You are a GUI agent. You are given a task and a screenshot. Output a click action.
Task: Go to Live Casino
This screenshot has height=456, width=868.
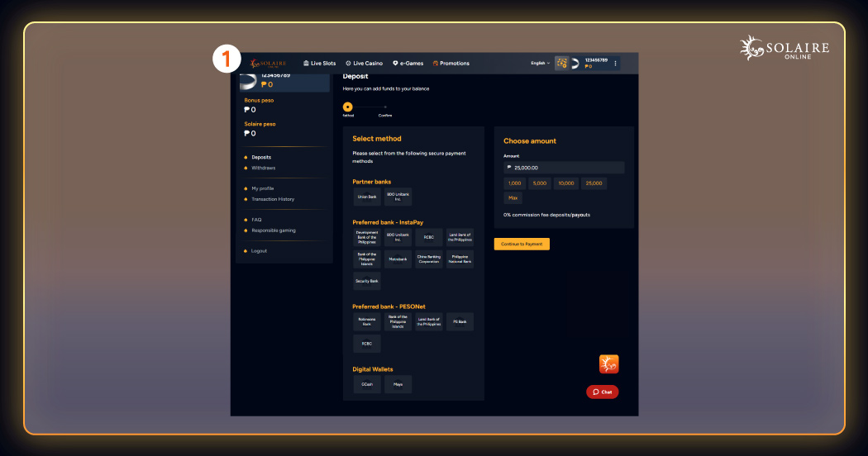pyautogui.click(x=365, y=63)
